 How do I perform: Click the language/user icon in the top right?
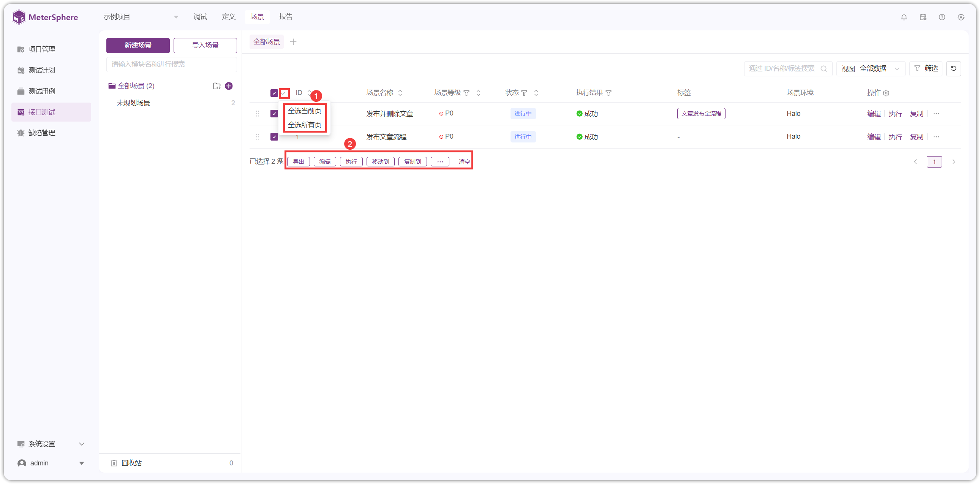(961, 17)
